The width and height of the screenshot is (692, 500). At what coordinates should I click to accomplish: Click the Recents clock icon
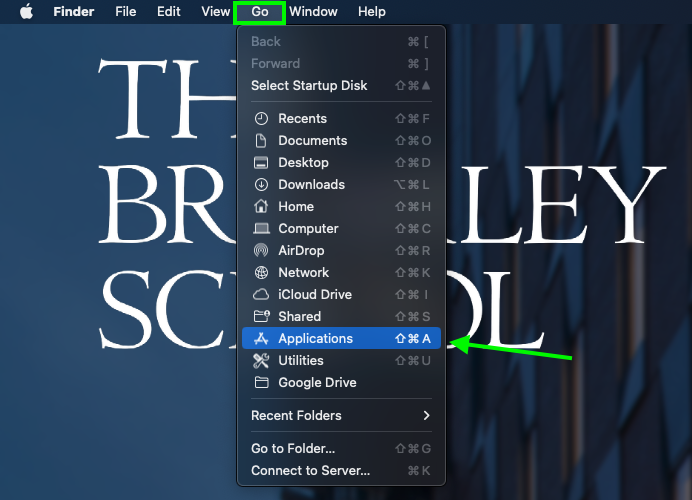click(x=261, y=118)
